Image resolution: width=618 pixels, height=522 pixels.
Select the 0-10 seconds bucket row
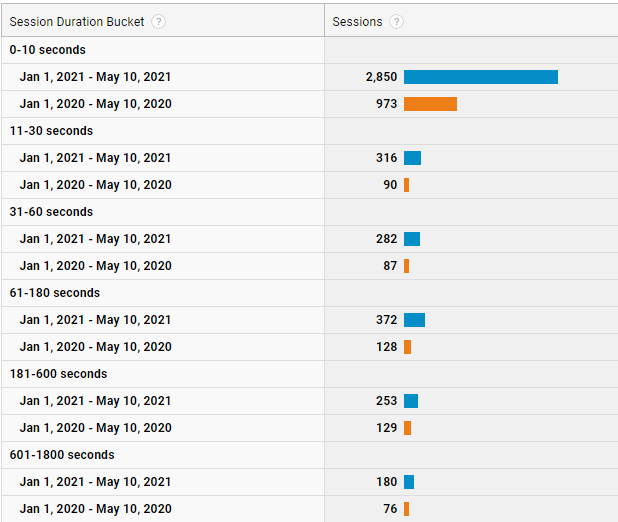click(48, 50)
